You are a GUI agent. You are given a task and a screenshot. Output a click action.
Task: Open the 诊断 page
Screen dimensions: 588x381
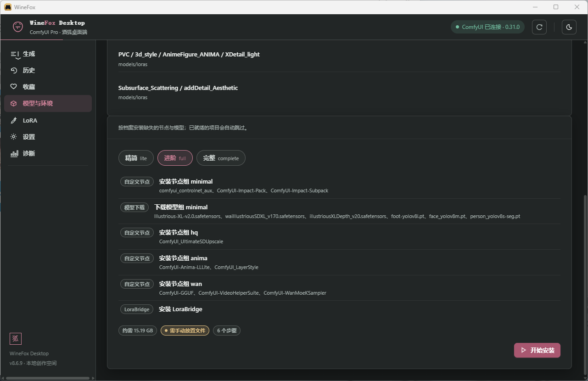click(48, 153)
